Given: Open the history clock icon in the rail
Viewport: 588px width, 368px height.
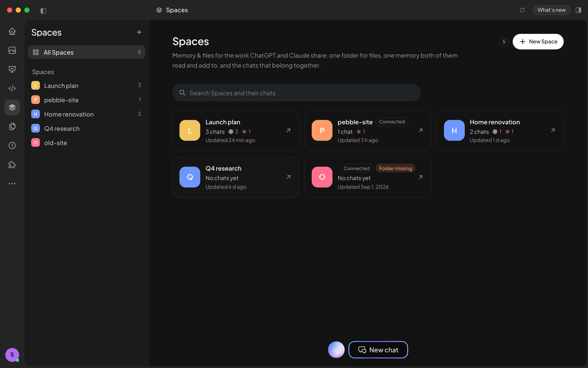Looking at the screenshot, I should (12, 145).
